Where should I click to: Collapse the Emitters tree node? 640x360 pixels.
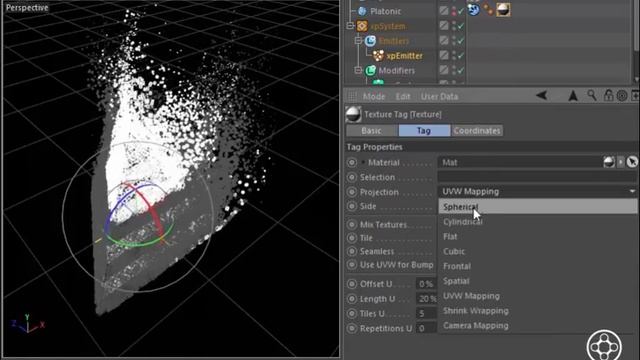pos(358,41)
